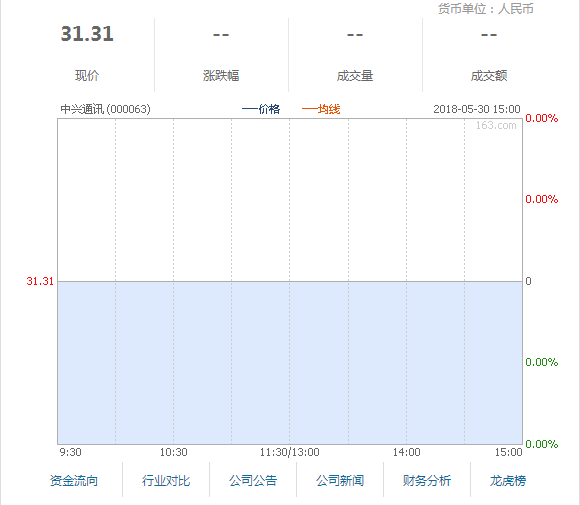
Task: Open the 财务分析 link
Action: pyautogui.click(x=427, y=481)
